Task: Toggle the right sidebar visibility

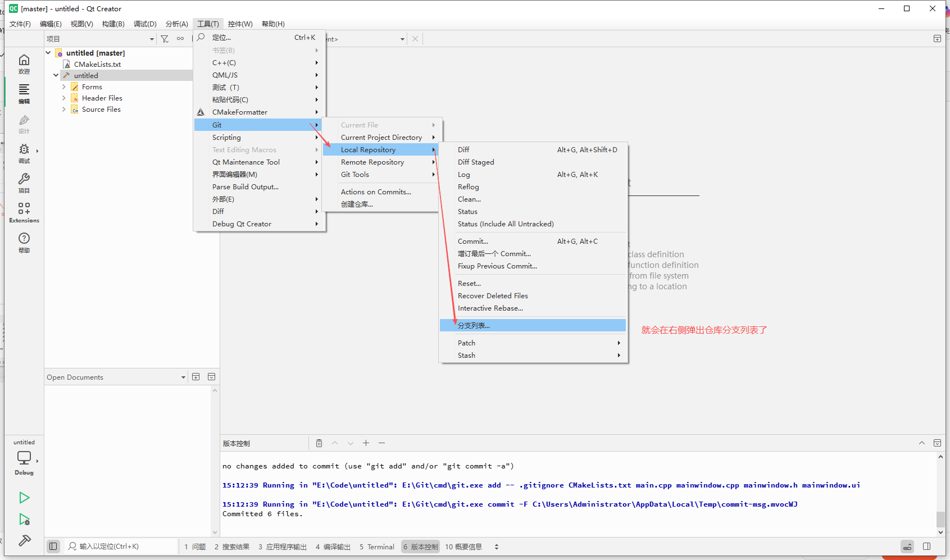Action: pos(927,546)
